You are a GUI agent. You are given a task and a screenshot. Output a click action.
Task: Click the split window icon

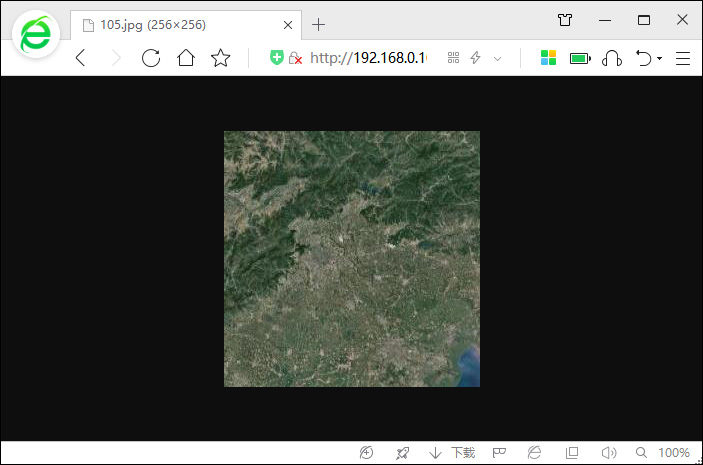coord(572,453)
